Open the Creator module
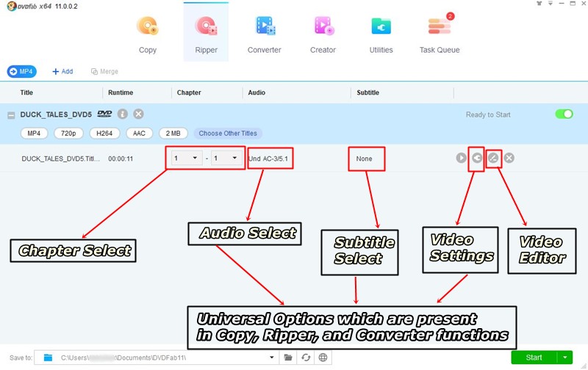 tap(323, 35)
